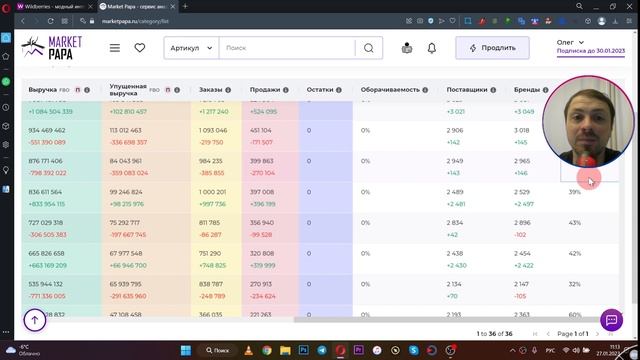Show info tooltip for Остатки column
Screen dimensions: 640x360
click(x=339, y=90)
